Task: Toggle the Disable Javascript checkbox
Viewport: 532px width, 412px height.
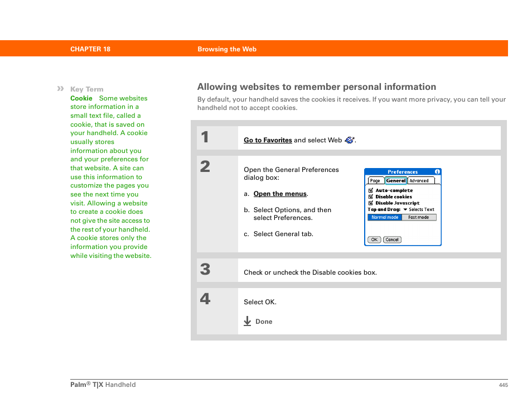Action: coord(371,203)
